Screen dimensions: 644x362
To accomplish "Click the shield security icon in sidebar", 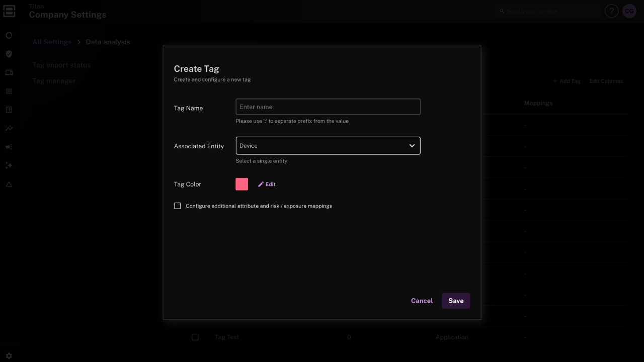I will pos(9,54).
